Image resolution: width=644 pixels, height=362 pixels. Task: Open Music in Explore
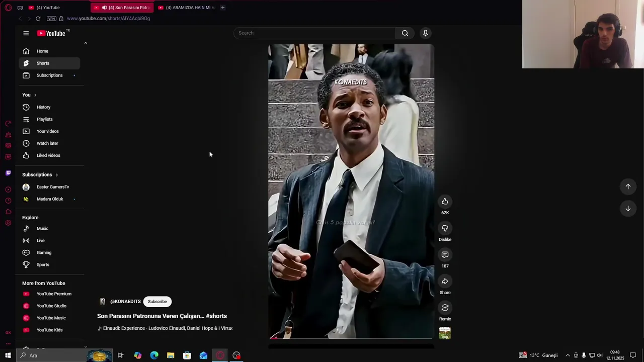49,229
